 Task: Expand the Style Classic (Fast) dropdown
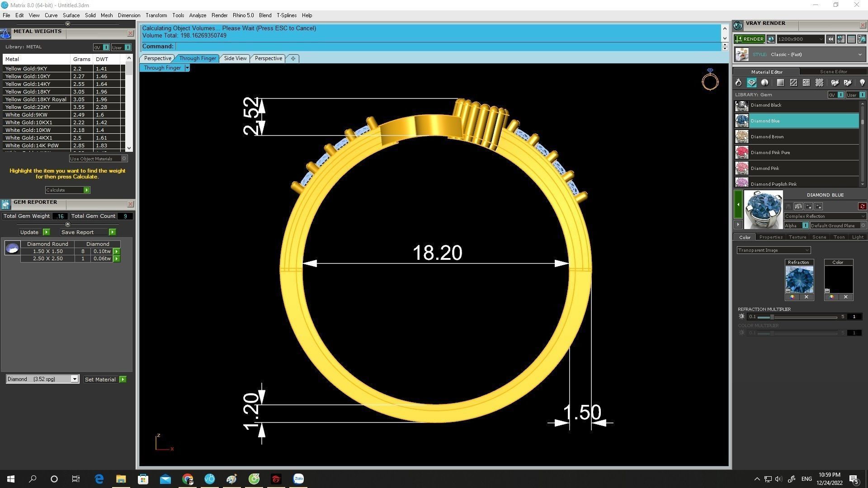click(859, 55)
